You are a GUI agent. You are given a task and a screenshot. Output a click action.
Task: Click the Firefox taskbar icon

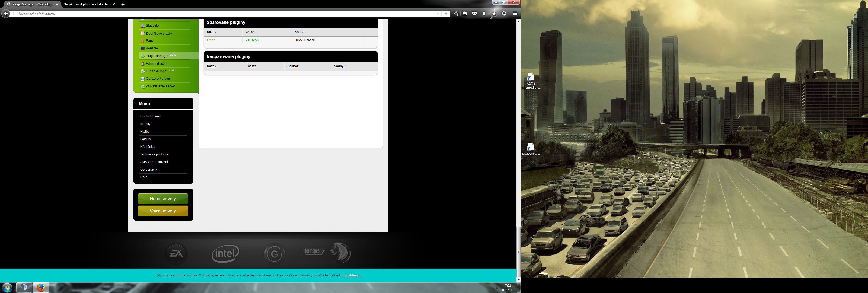(x=41, y=288)
